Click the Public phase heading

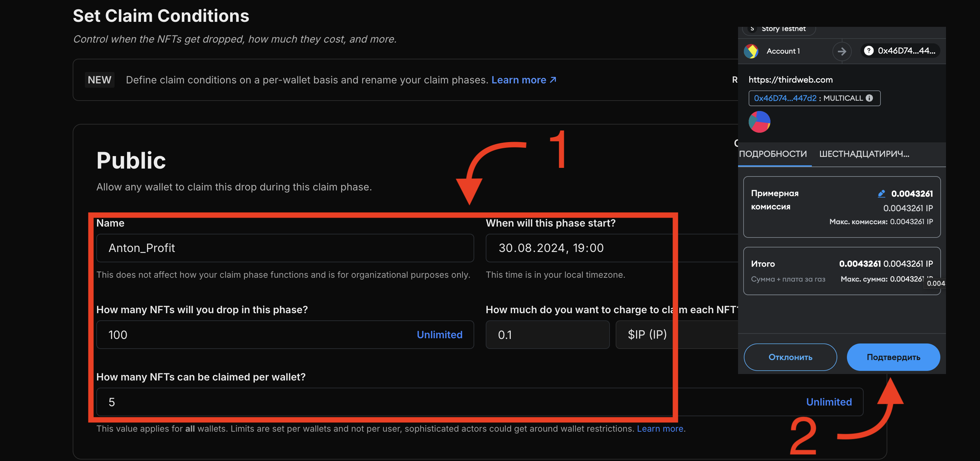coord(131,160)
